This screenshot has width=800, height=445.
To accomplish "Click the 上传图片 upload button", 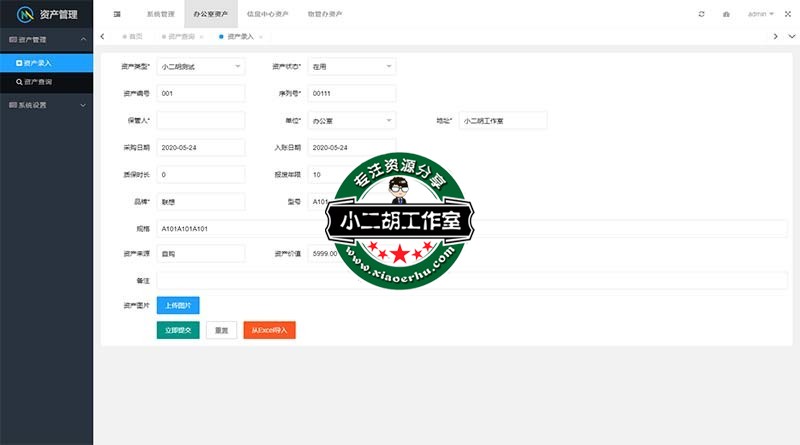I will point(178,305).
